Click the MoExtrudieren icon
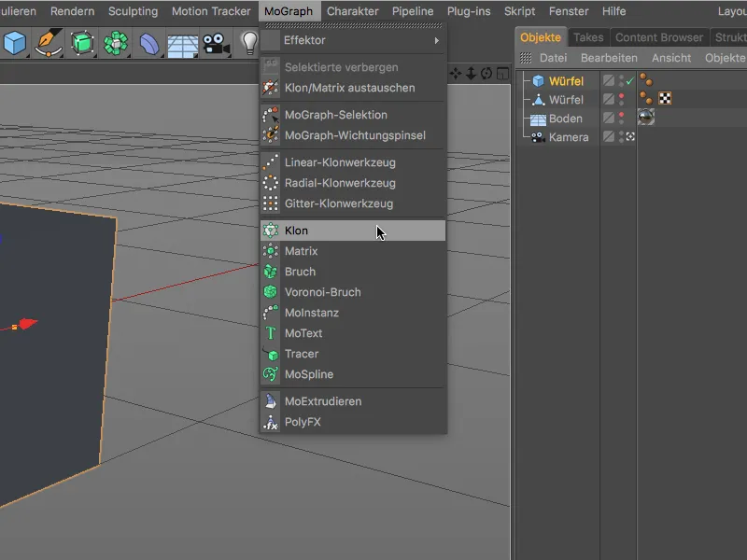The height and width of the screenshot is (560, 747). 270,401
